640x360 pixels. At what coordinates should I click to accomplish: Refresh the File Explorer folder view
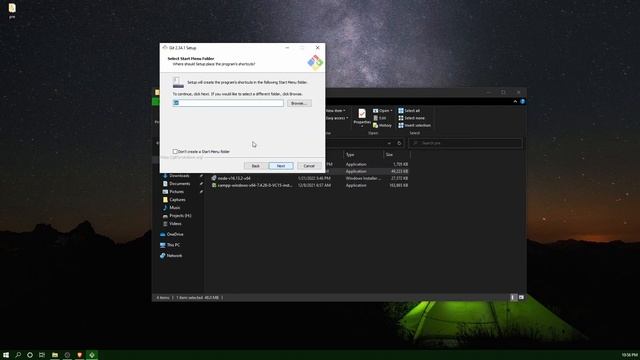(x=400, y=143)
